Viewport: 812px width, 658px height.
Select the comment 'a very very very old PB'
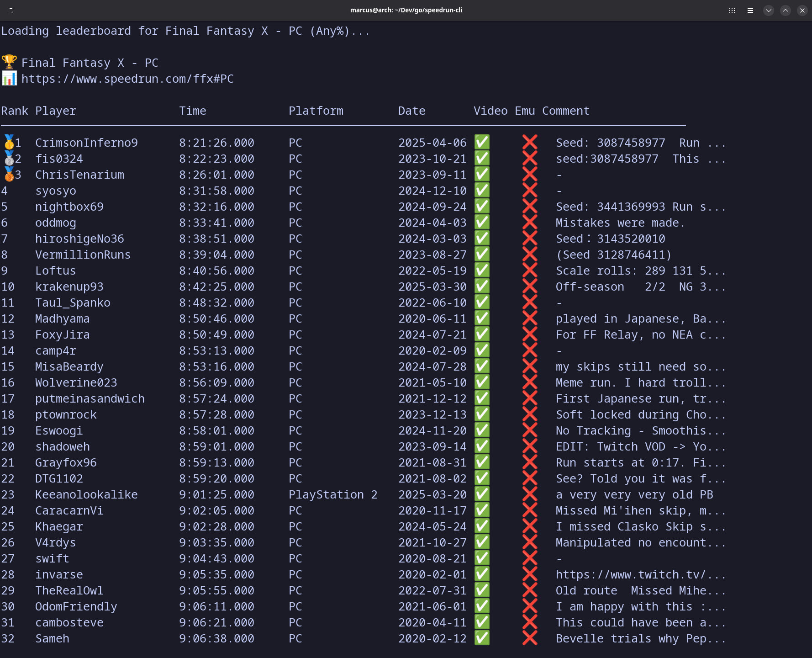(x=634, y=494)
